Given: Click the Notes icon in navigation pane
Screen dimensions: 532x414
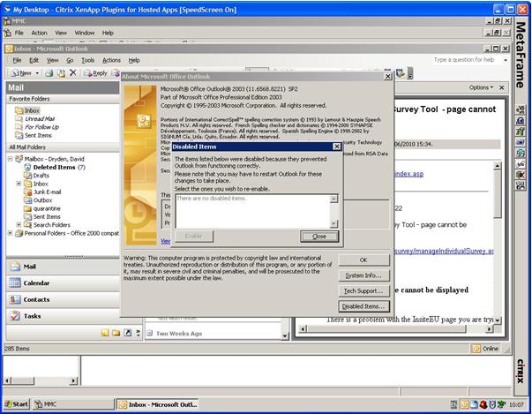Looking at the screenshot, I should (x=105, y=333).
